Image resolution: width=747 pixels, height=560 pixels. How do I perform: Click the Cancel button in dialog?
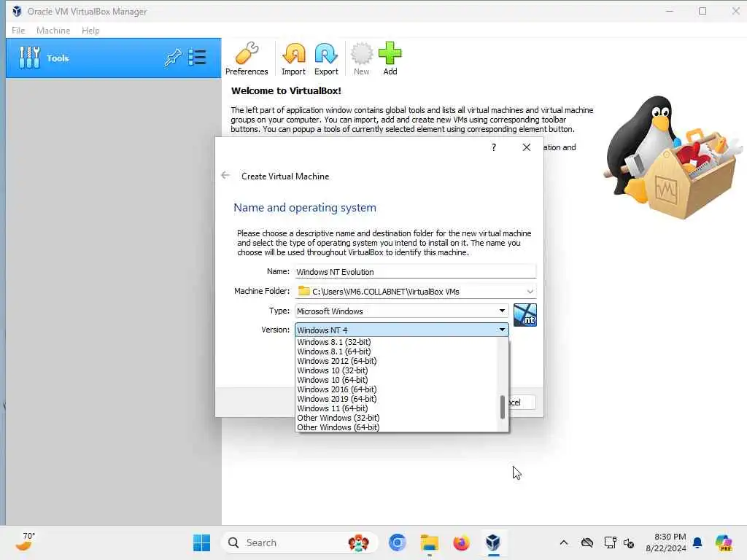pos(522,402)
